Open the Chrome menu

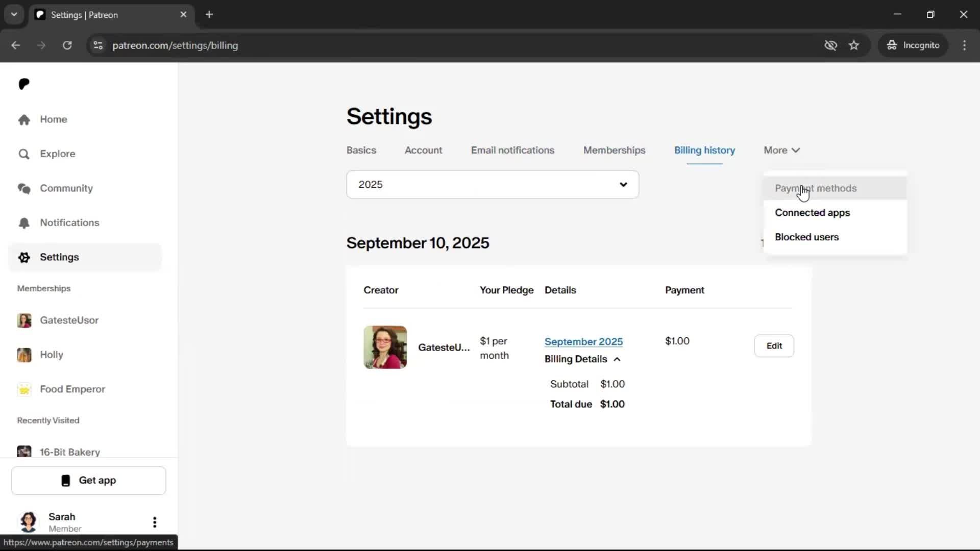tap(964, 45)
